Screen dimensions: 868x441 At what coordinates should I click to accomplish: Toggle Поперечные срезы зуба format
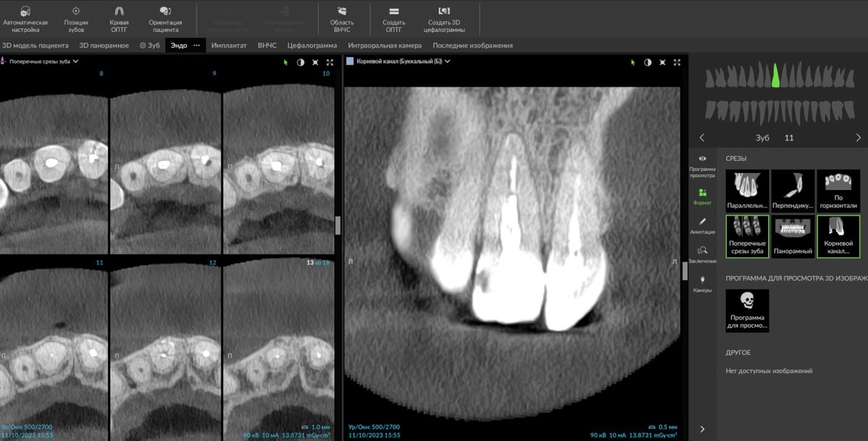click(x=747, y=236)
